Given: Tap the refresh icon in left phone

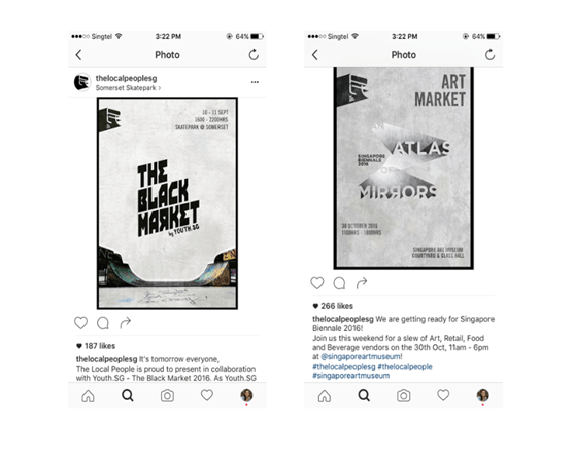Looking at the screenshot, I should pos(253,55).
